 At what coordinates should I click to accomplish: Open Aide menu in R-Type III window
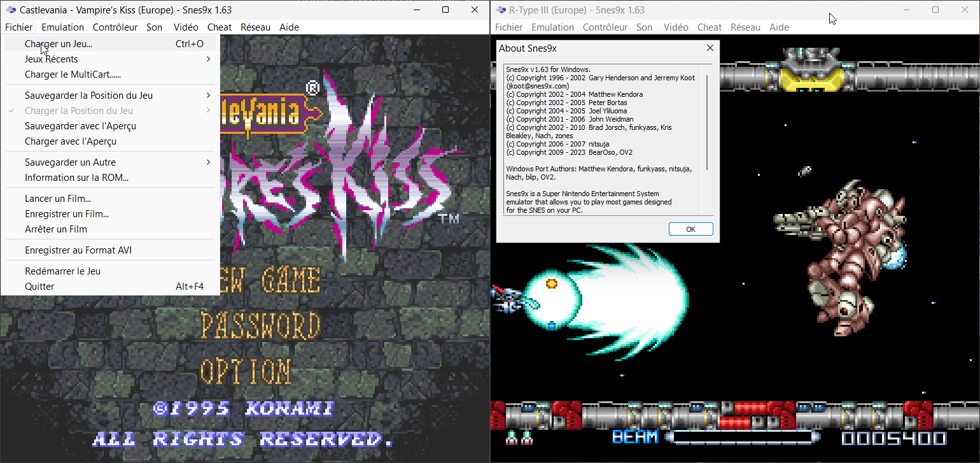coord(779,27)
